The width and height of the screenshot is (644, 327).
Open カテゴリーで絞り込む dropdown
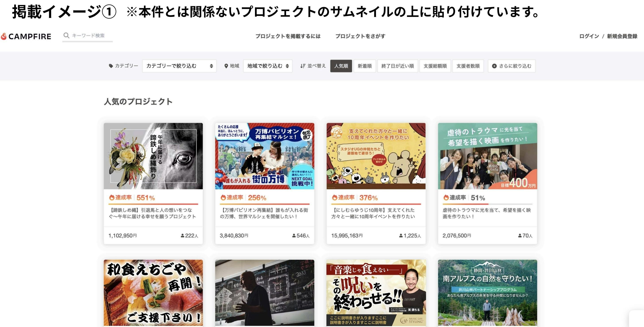pos(179,66)
